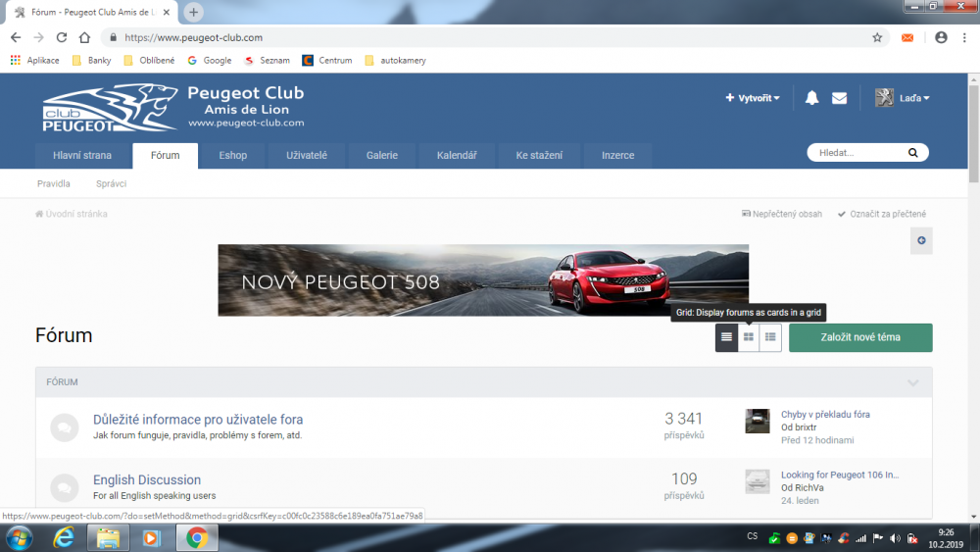Open Důležité informace pro uživatele fora
Viewport: 980px width, 552px height.
point(198,420)
